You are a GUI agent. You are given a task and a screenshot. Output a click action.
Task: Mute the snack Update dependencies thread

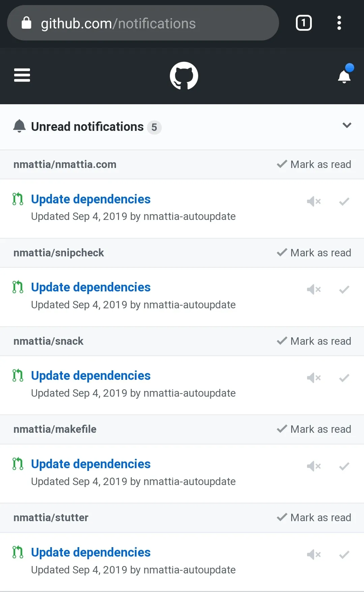pyautogui.click(x=314, y=378)
